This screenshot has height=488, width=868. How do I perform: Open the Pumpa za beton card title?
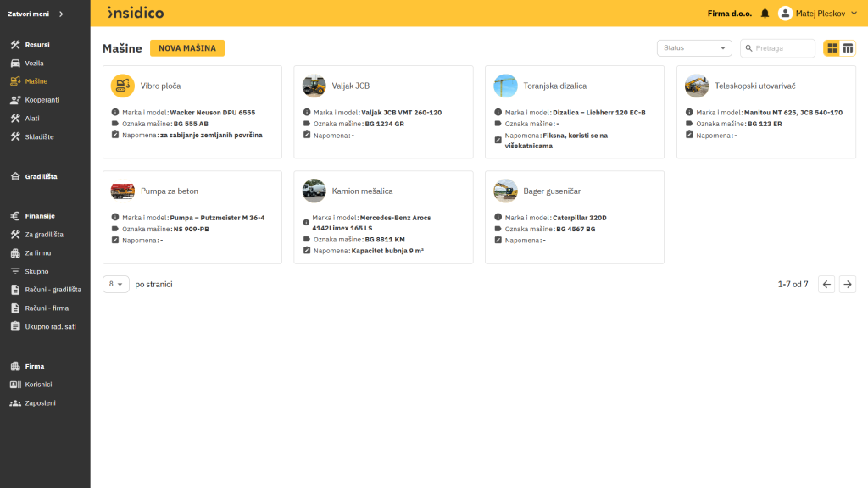pyautogui.click(x=170, y=191)
